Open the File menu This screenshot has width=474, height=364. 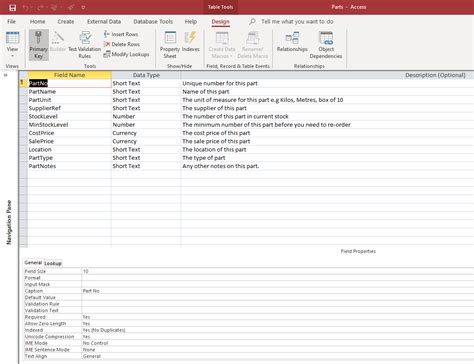11,22
